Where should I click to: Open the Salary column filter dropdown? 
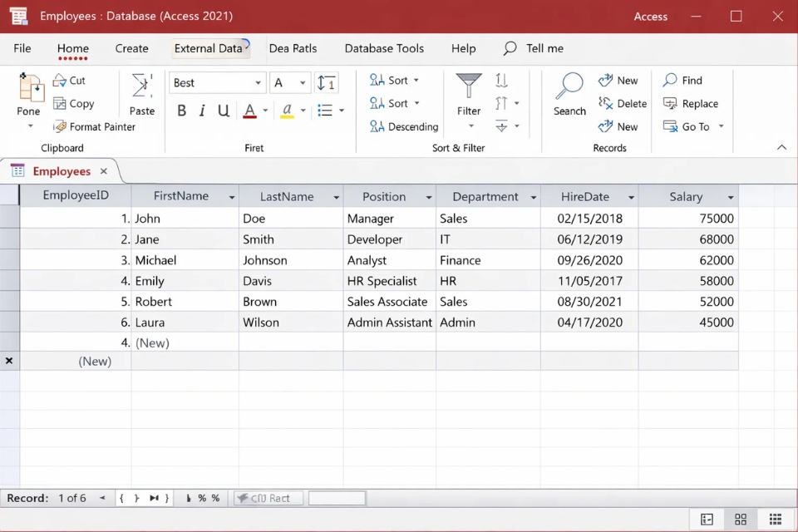(x=730, y=198)
